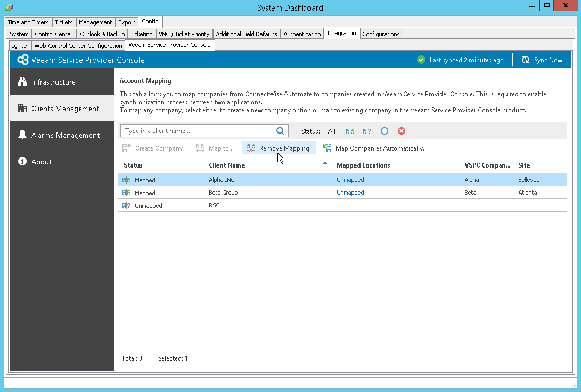Click Sync Now
Image resolution: width=581 pixels, height=392 pixels.
(x=542, y=60)
